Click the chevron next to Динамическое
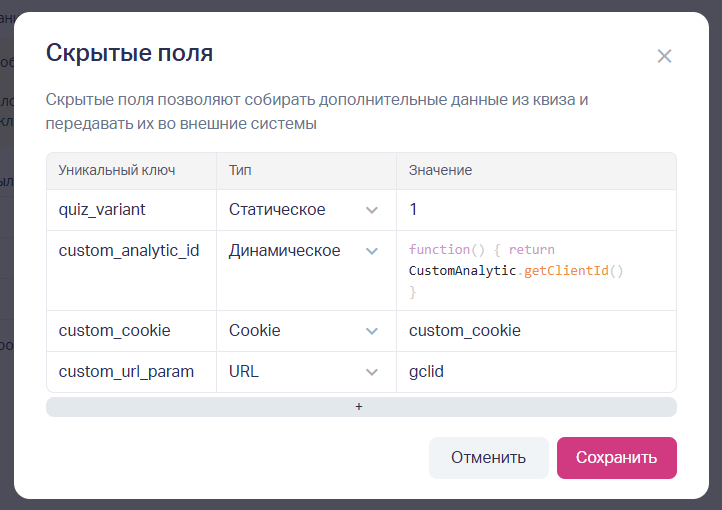722x510 pixels. tap(372, 251)
